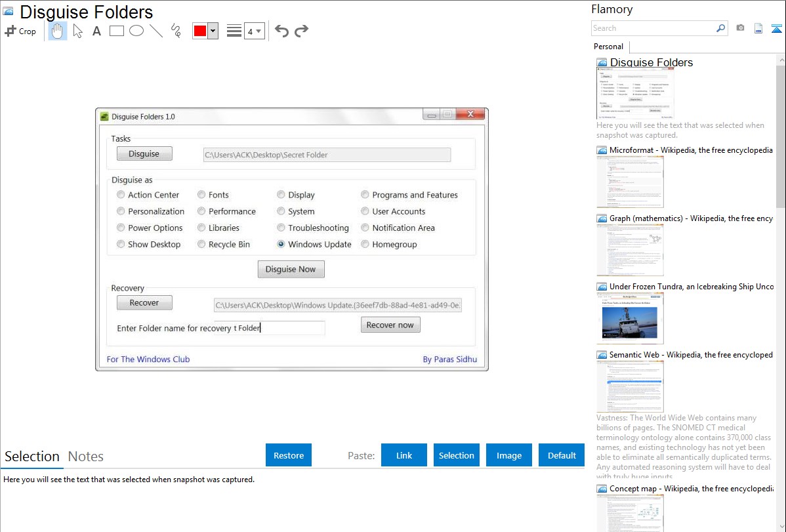Image resolution: width=786 pixels, height=532 pixels.
Task: Choose the text annotation tool
Action: (x=96, y=31)
